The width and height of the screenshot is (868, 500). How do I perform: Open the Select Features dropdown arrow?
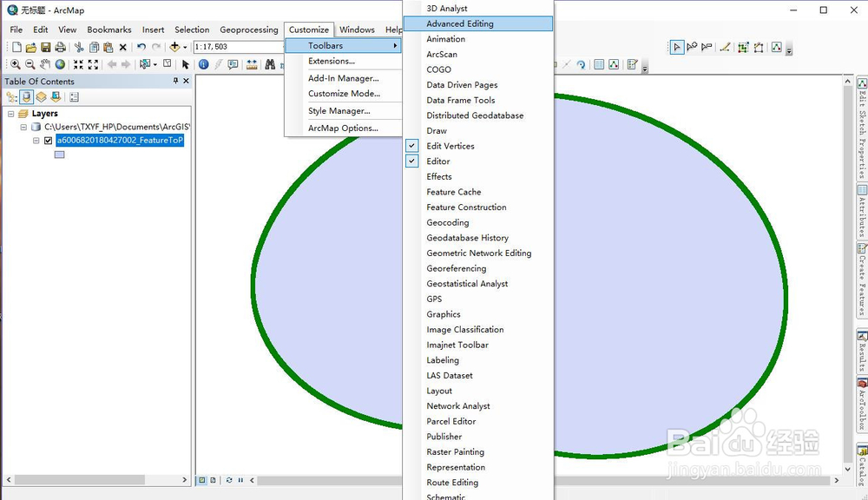pyautogui.click(x=155, y=65)
